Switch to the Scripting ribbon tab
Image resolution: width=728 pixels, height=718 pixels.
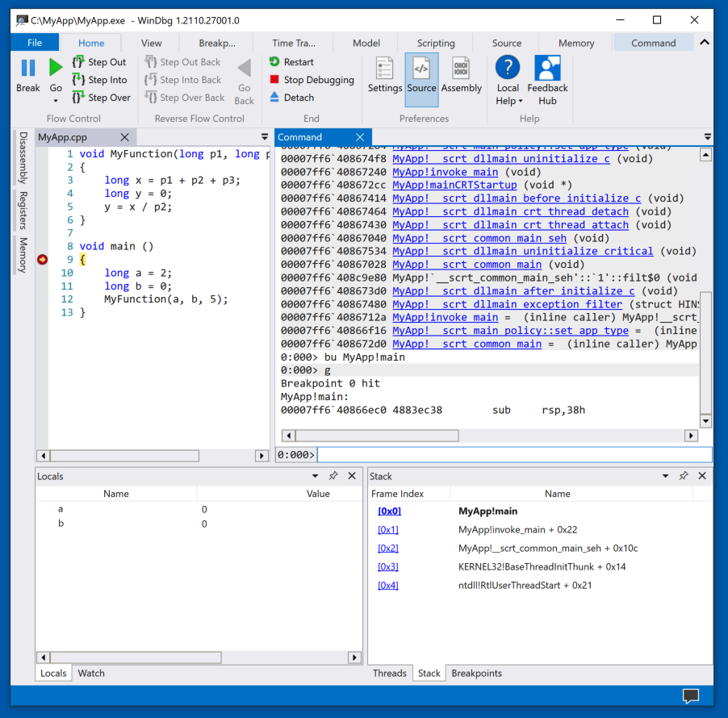pyautogui.click(x=436, y=44)
